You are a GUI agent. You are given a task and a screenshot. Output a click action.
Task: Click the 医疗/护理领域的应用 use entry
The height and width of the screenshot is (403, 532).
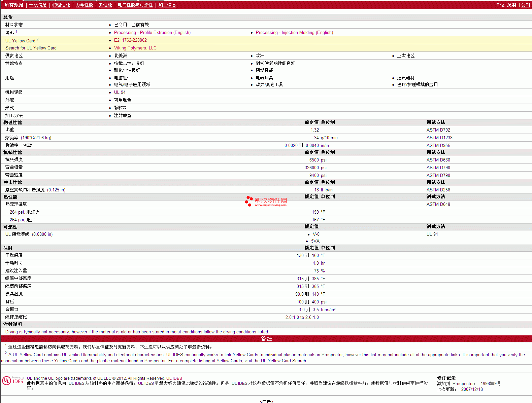click(417, 84)
